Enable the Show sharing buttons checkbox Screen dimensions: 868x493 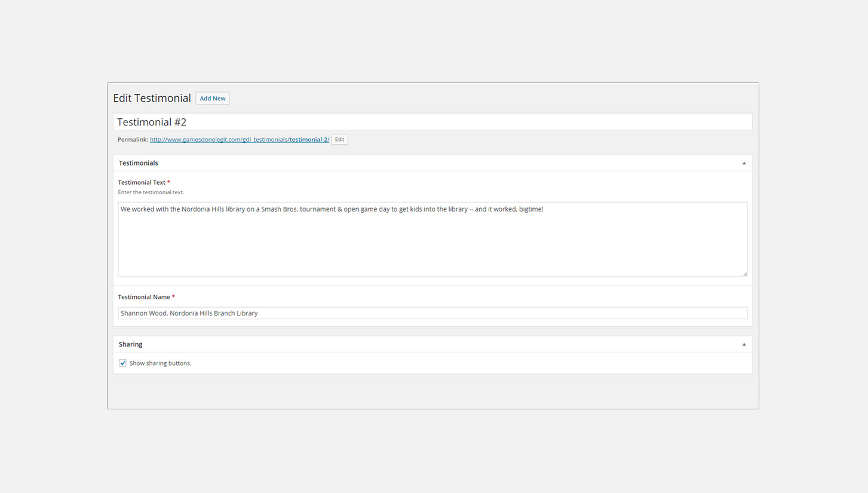coord(122,363)
